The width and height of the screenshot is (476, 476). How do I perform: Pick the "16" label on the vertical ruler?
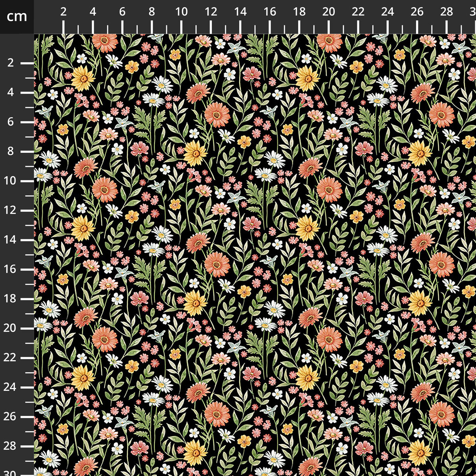(10, 269)
